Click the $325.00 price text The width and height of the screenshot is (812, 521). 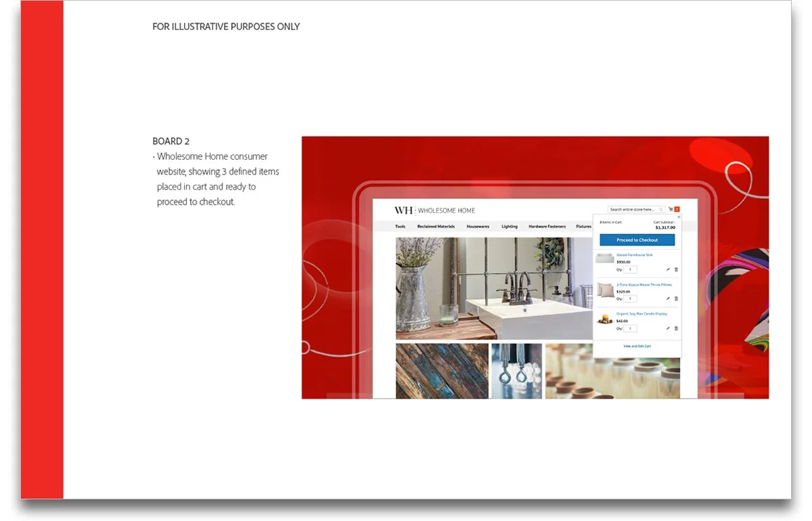623,292
